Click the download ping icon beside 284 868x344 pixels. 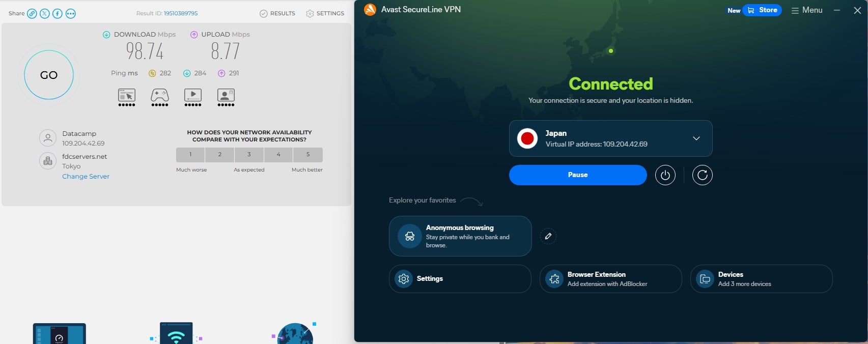[x=187, y=73]
